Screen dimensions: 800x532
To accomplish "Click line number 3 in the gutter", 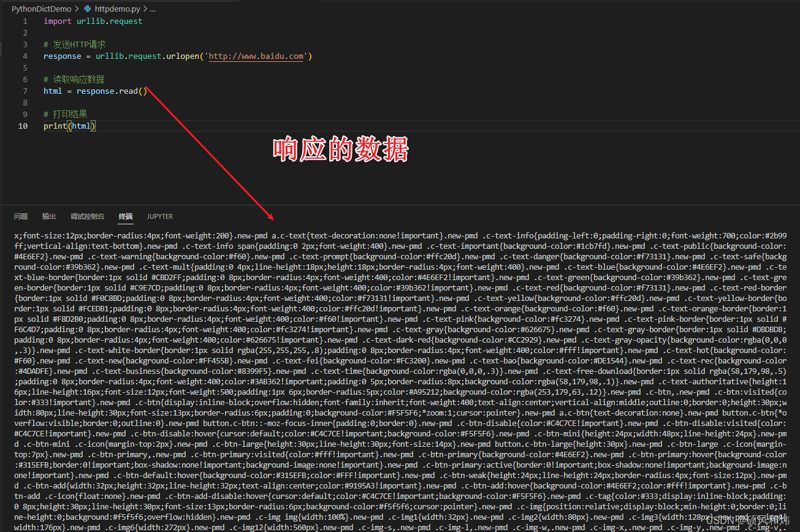I will (25, 45).
